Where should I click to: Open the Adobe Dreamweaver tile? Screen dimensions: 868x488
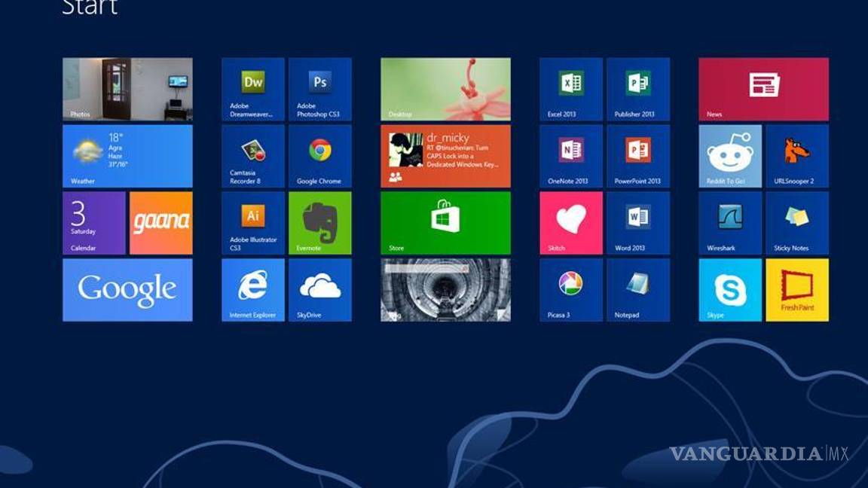[253, 89]
